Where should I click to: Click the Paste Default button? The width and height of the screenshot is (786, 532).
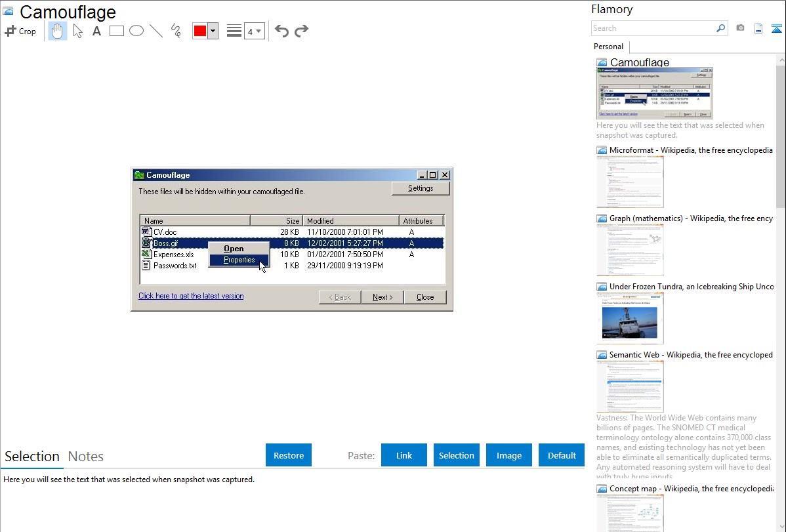[x=562, y=455]
